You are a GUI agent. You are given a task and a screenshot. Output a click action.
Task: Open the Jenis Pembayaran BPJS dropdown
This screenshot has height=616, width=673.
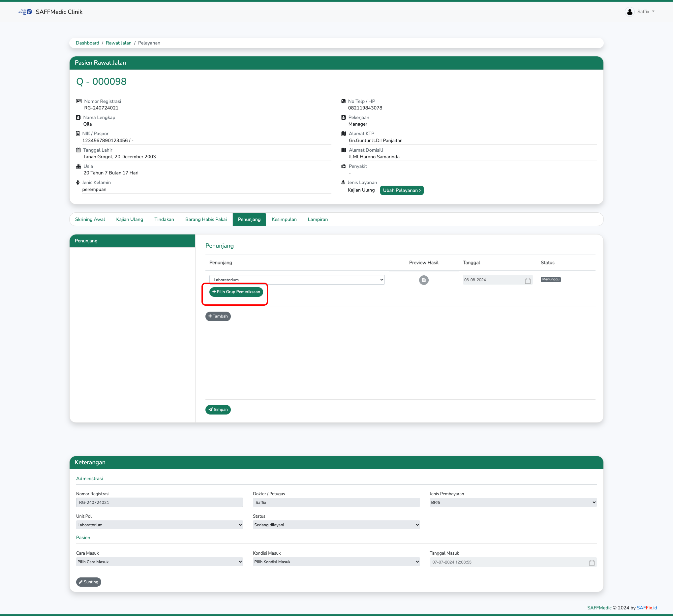513,502
